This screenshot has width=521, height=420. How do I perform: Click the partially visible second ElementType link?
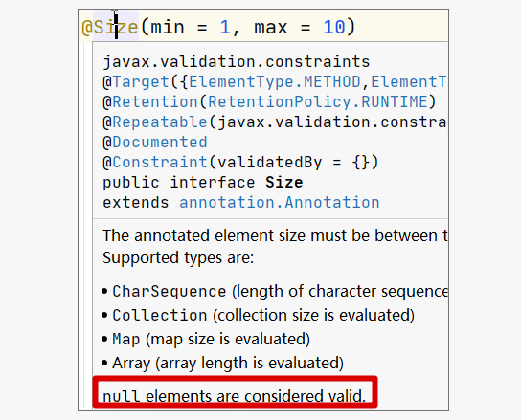[x=409, y=81]
